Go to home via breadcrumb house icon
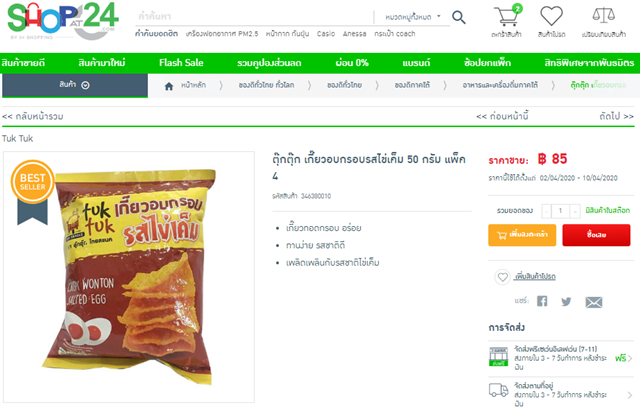The height and width of the screenshot is (409, 640). tap(169, 86)
